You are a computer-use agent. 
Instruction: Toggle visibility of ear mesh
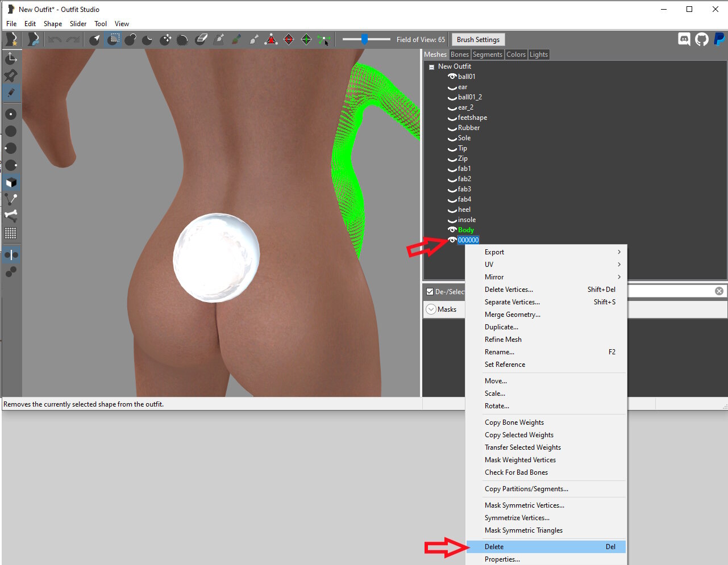(452, 87)
